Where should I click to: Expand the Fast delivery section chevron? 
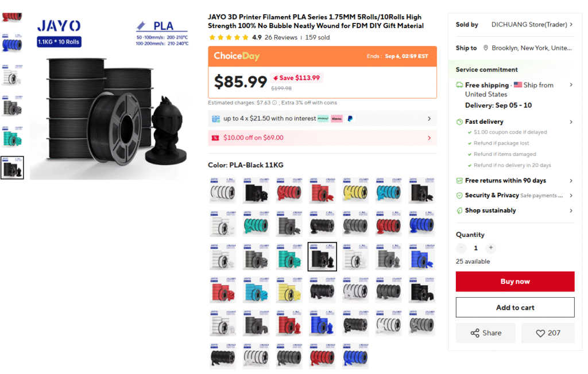pyautogui.click(x=571, y=122)
